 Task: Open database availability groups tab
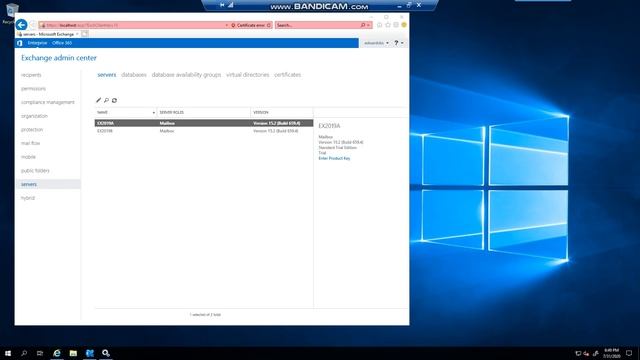[x=186, y=75]
